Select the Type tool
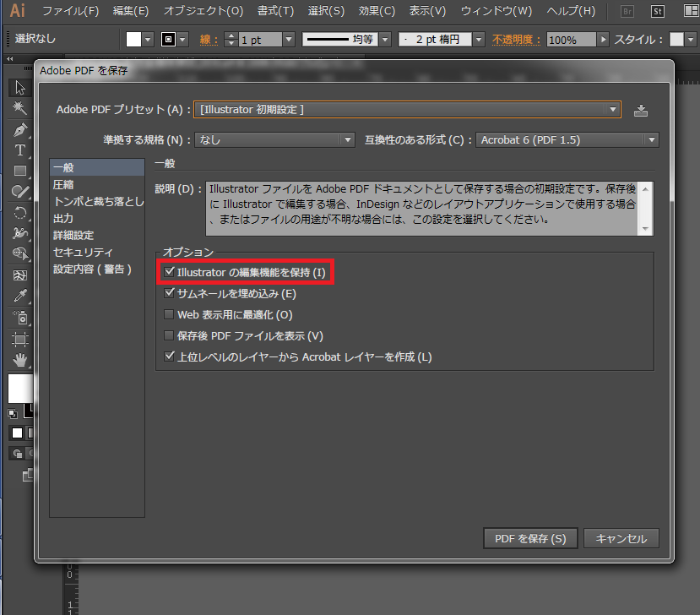Image resolution: width=700 pixels, height=615 pixels. [x=19, y=150]
